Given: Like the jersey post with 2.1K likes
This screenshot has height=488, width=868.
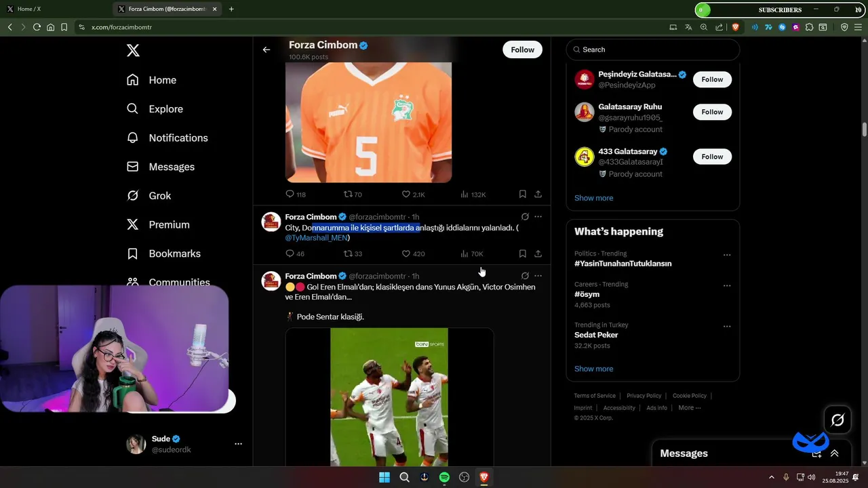Looking at the screenshot, I should pyautogui.click(x=413, y=195).
